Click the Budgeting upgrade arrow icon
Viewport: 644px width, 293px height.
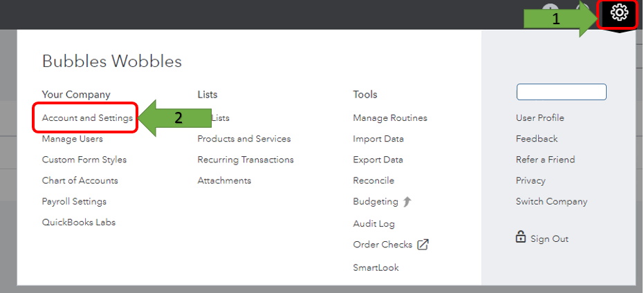[x=407, y=202]
